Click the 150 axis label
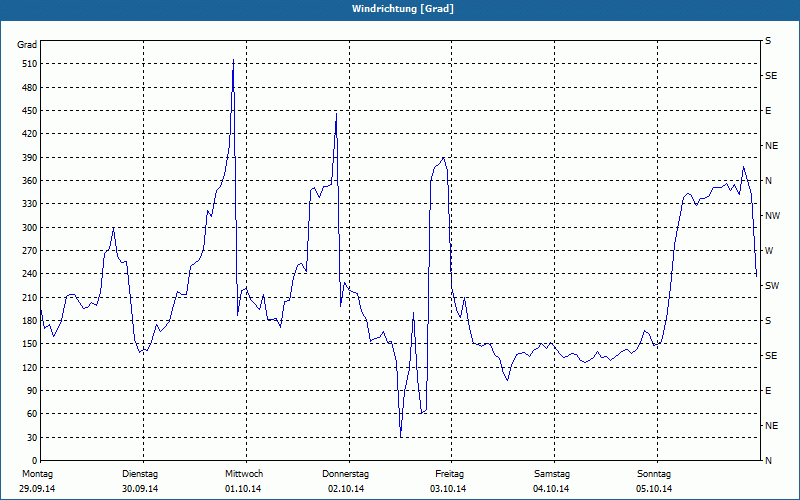Viewport: 800px width, 500px height. click(30, 344)
